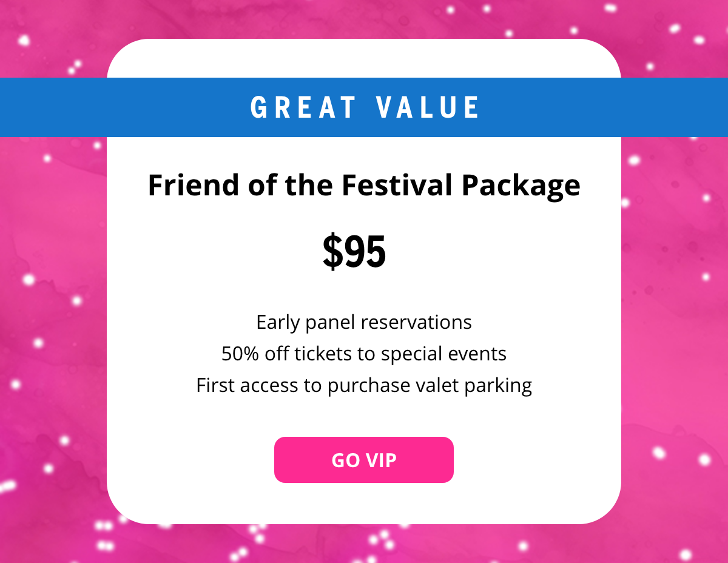Click the 50% off tickets to special events text
Screen dimensions: 728x563
pos(364,353)
